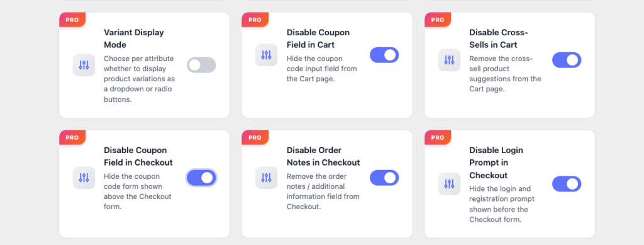This screenshot has height=245, width=644.
Task: Click the sliders icon for Disable Cross-Sells in Cart
Action: click(x=449, y=60)
